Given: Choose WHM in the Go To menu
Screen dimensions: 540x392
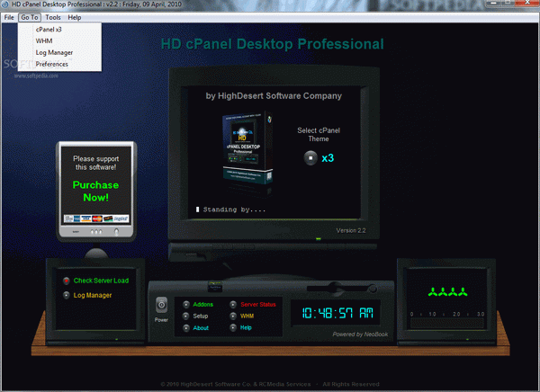Looking at the screenshot, I should tap(59, 41).
